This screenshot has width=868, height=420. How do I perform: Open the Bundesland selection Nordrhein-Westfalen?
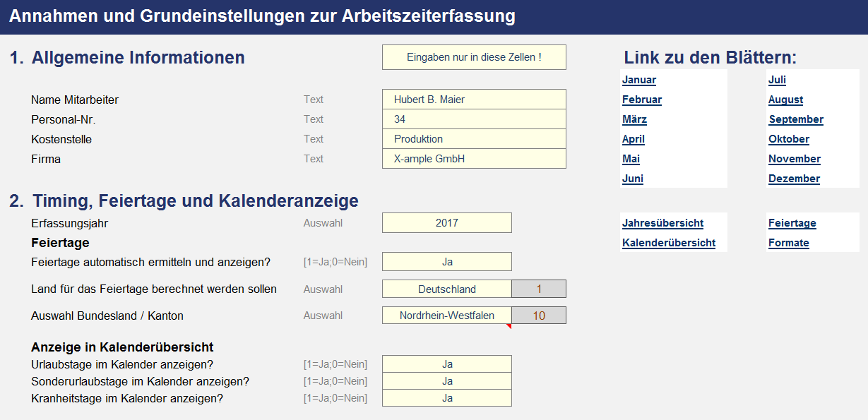coord(446,316)
